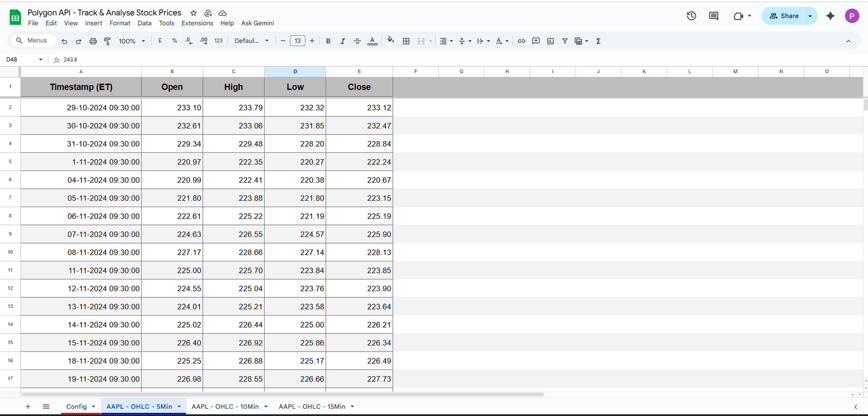Click the functions sigma icon

(x=598, y=41)
